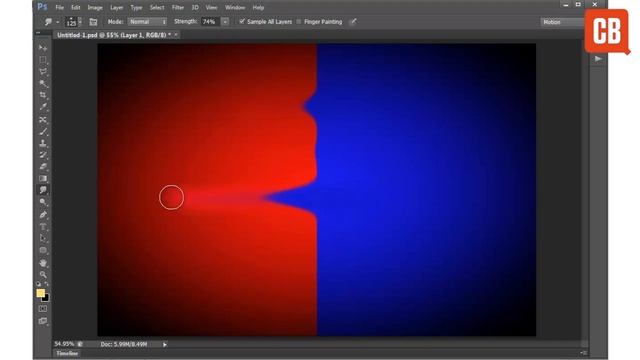Select the Type tool
640x360 pixels.
[43, 227]
